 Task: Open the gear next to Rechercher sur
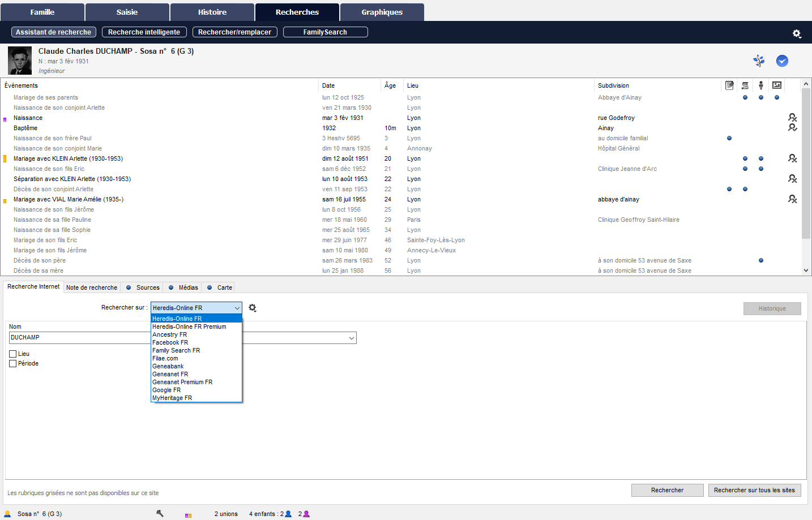coord(253,308)
